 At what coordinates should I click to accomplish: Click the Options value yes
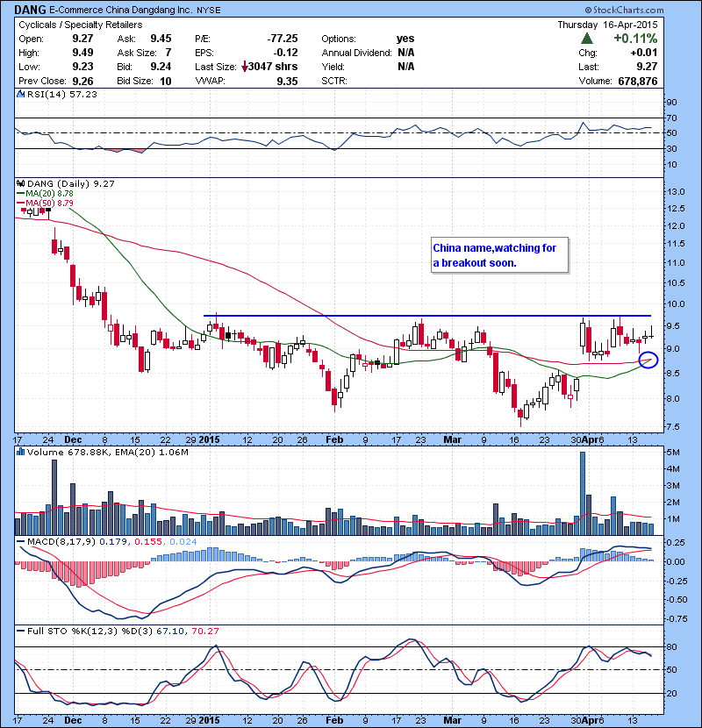pos(405,39)
